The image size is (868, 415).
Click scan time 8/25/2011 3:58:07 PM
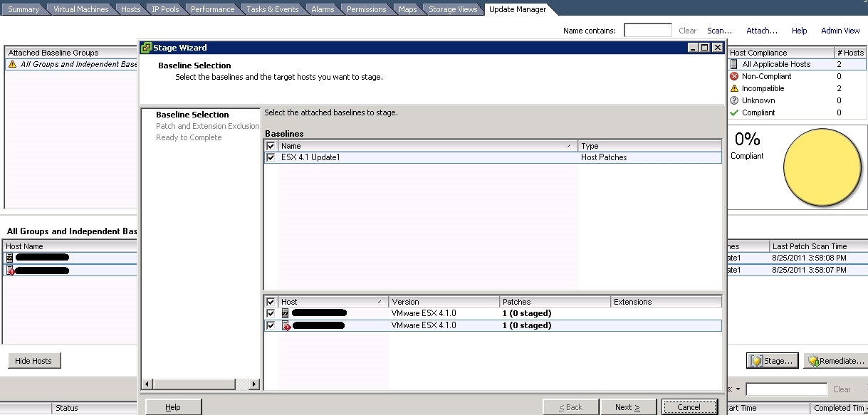pos(809,270)
